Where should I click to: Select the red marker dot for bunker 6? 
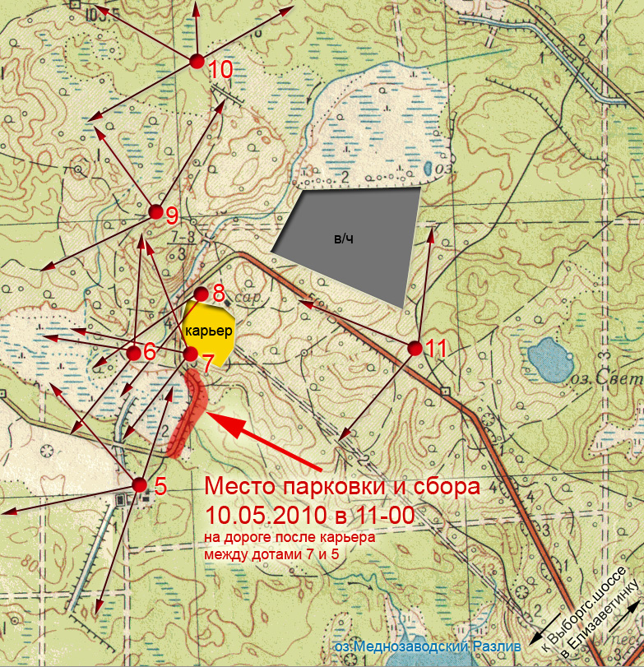pos(134,353)
